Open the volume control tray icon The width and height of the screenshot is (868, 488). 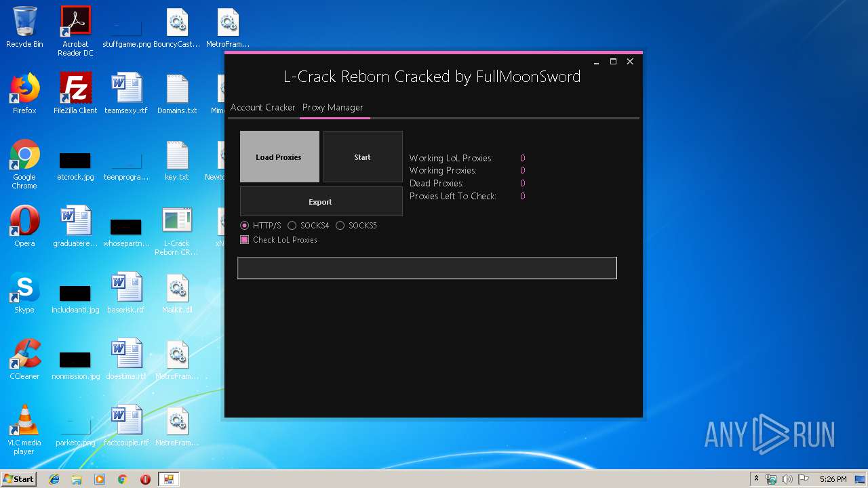tap(787, 479)
